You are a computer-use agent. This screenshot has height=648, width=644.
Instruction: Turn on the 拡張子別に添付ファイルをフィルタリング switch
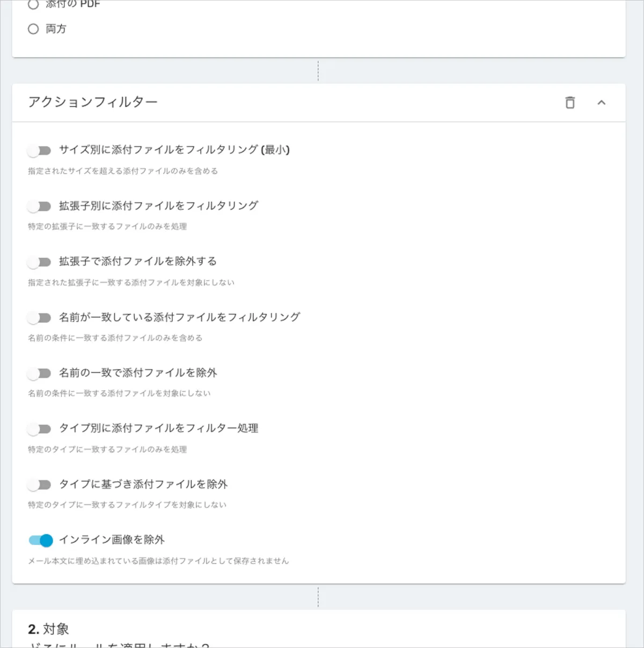39,206
